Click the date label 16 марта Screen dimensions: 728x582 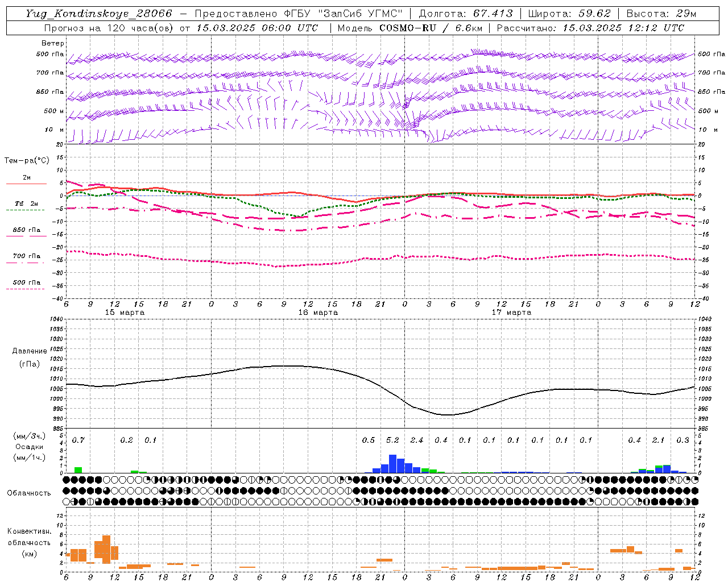pyautogui.click(x=318, y=312)
